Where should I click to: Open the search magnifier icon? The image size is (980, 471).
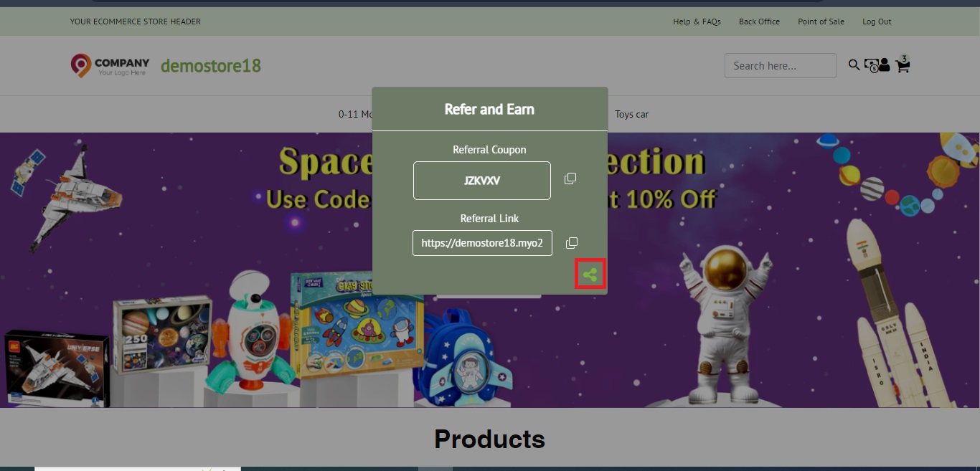pos(854,65)
